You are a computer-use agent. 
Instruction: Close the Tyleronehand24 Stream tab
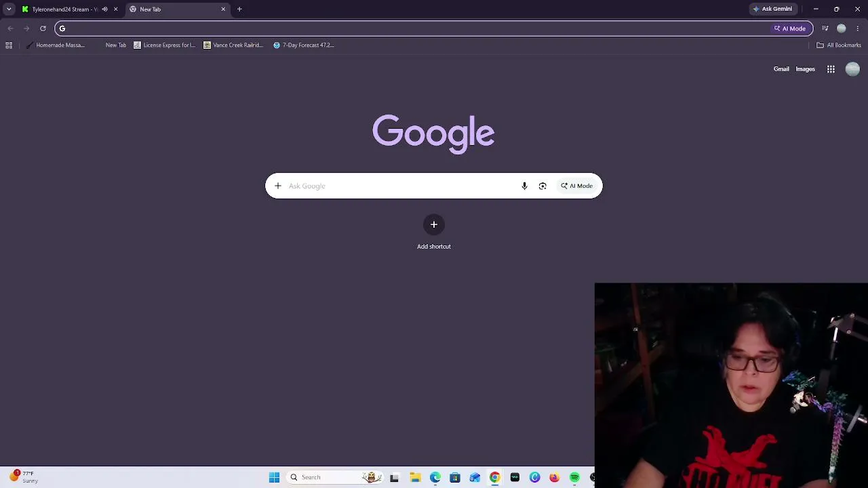click(x=115, y=9)
